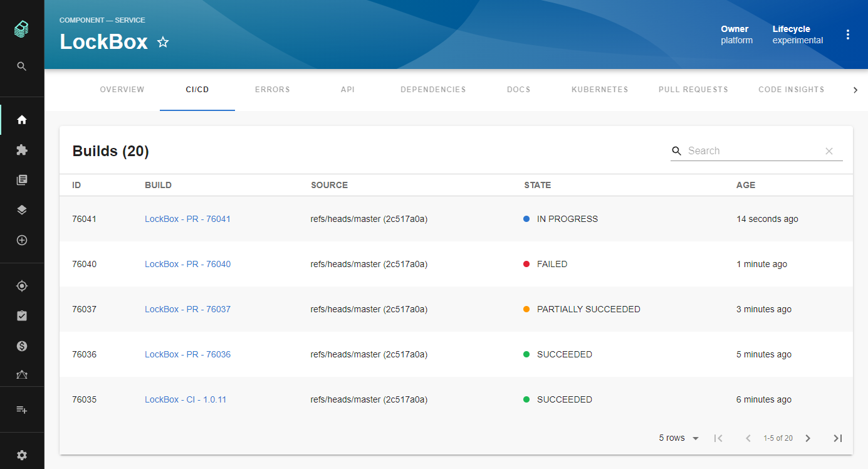Go to the Home sidebar icon
This screenshot has width=868, height=469.
(x=22, y=120)
